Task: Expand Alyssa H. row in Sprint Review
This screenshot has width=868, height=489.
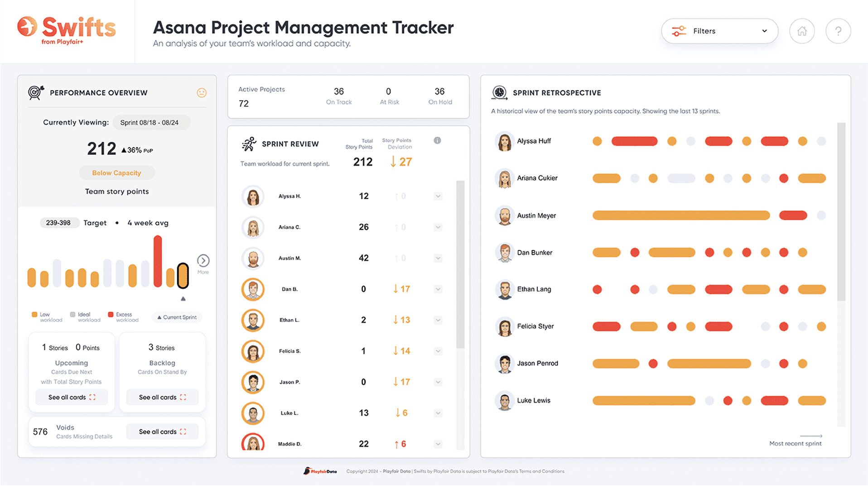Action: 438,197
